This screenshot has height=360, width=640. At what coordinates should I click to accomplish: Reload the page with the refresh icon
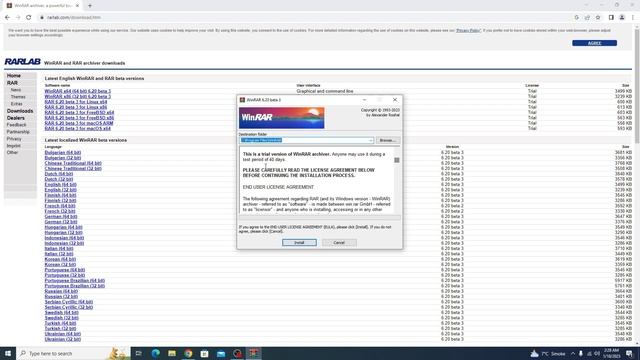point(29,18)
